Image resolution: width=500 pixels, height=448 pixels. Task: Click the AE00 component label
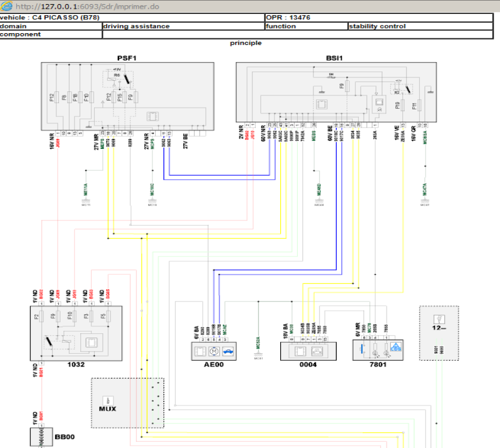click(x=213, y=365)
